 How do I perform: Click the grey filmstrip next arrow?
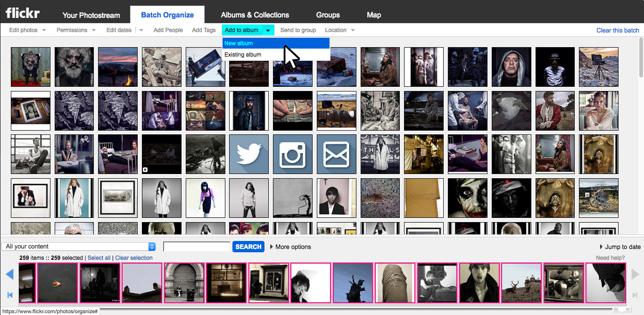click(635, 274)
